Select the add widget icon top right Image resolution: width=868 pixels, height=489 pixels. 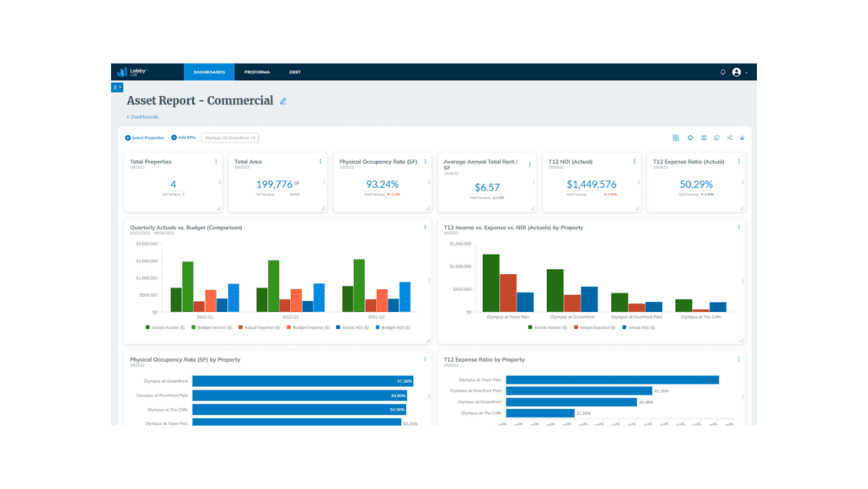[x=676, y=137]
